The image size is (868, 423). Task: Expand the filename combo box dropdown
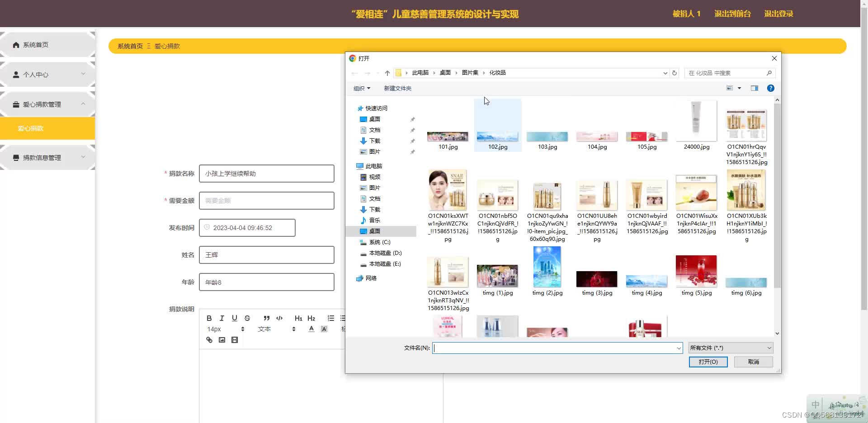tap(679, 348)
